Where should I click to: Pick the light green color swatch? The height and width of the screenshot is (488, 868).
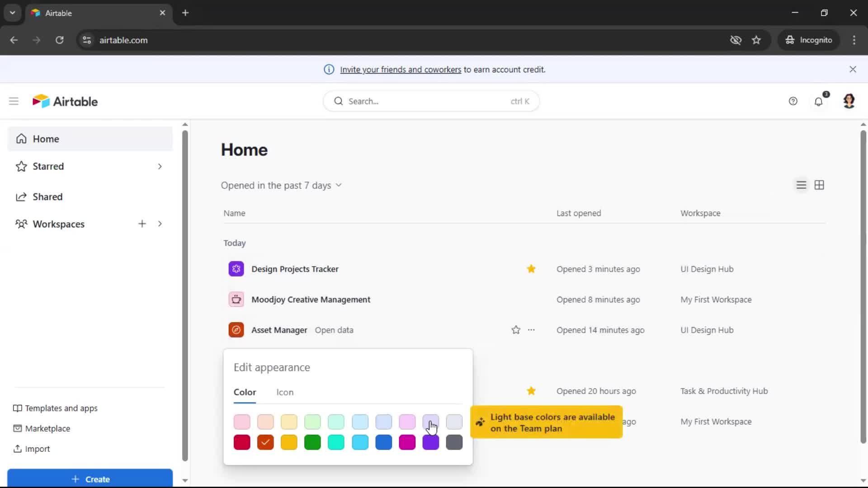click(312, 422)
